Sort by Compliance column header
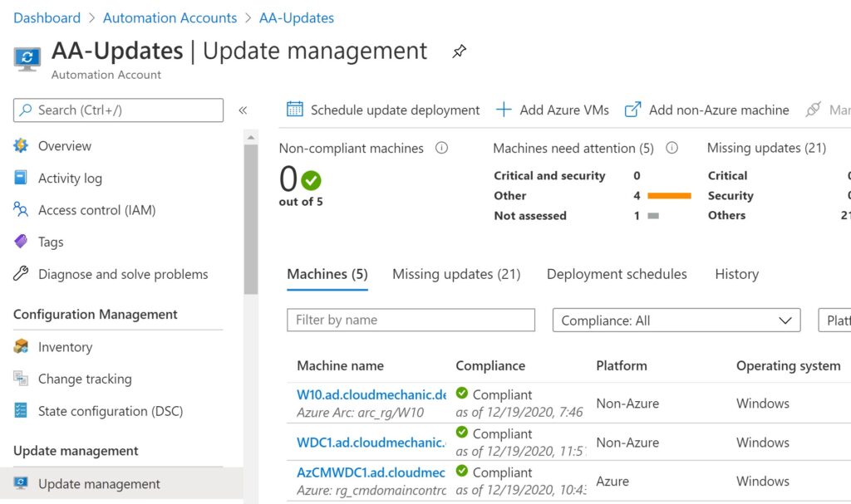 click(x=490, y=365)
